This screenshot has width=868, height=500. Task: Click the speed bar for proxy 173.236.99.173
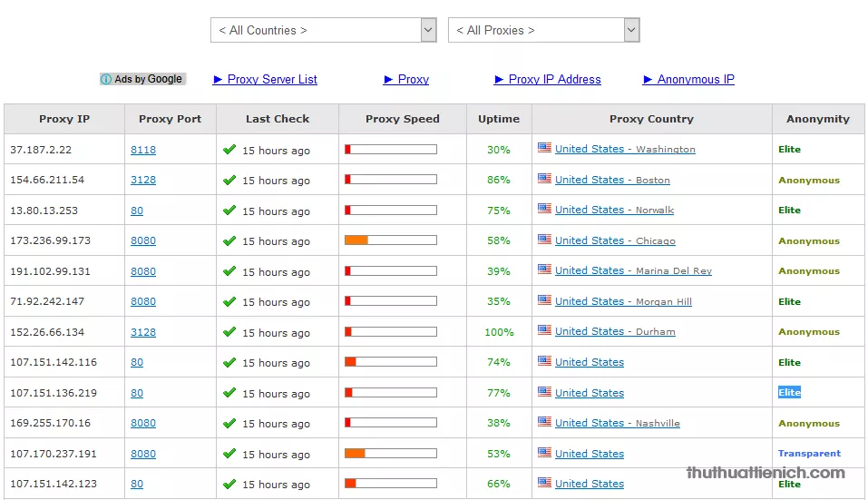pyautogui.click(x=390, y=240)
